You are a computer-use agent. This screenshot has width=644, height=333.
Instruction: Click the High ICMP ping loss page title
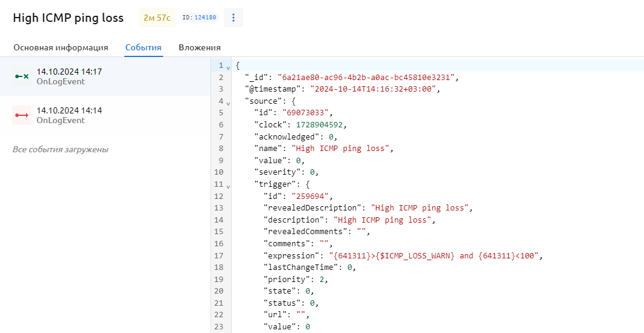coord(68,18)
